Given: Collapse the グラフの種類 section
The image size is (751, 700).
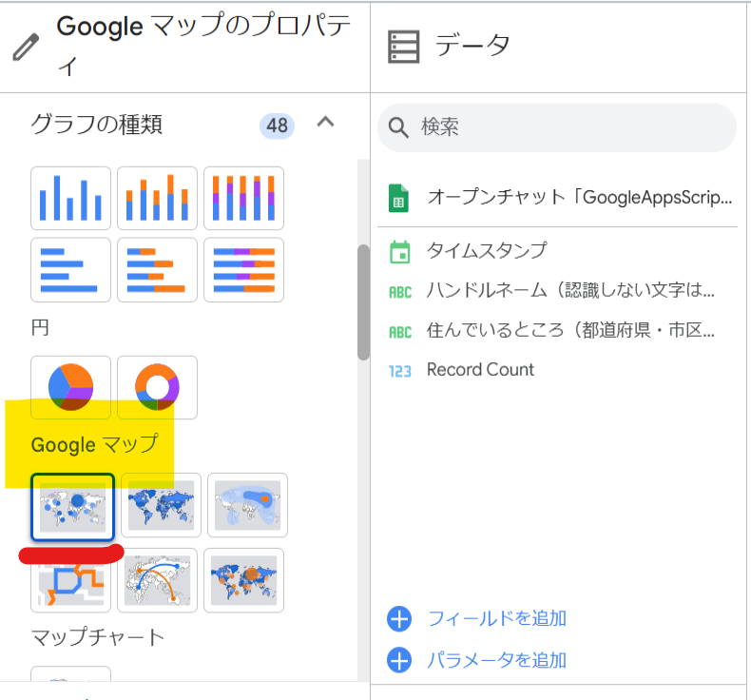Looking at the screenshot, I should point(326,122).
